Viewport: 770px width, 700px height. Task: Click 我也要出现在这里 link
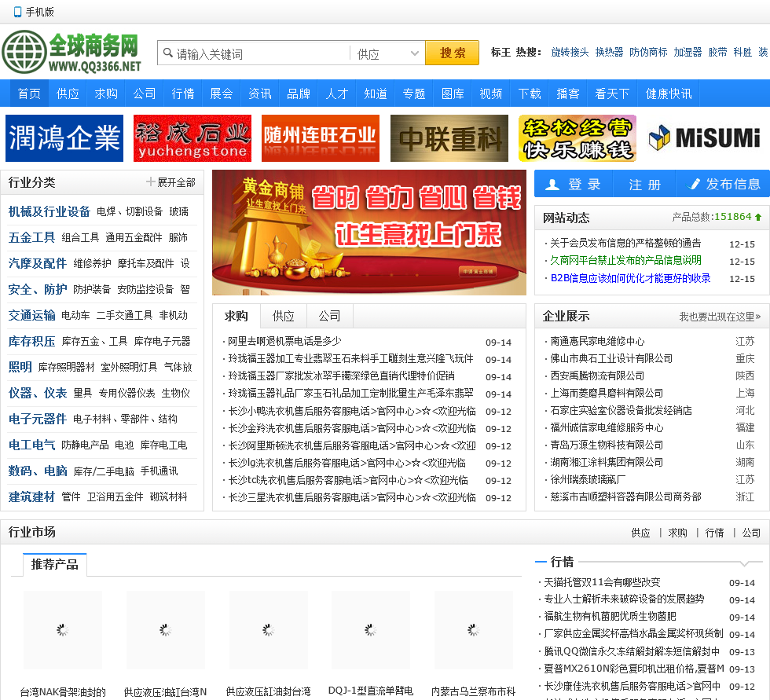click(x=720, y=317)
